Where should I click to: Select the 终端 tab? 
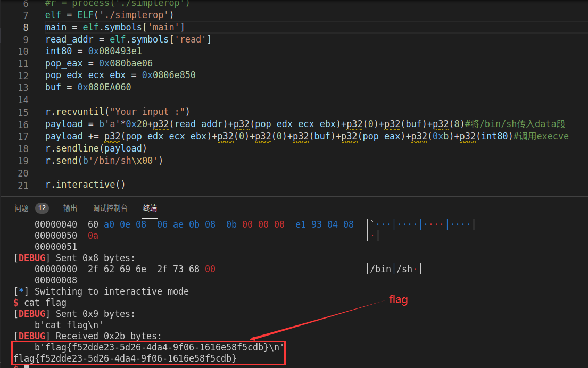tap(150, 208)
